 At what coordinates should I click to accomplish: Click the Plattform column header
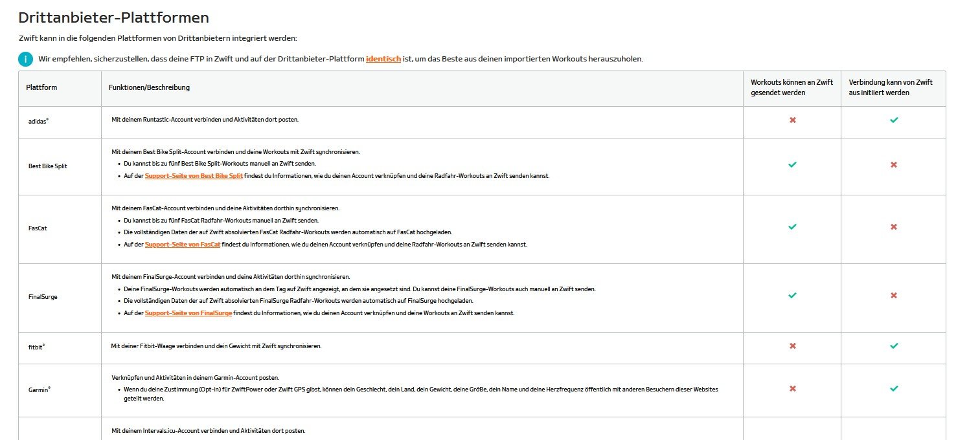pyautogui.click(x=41, y=87)
